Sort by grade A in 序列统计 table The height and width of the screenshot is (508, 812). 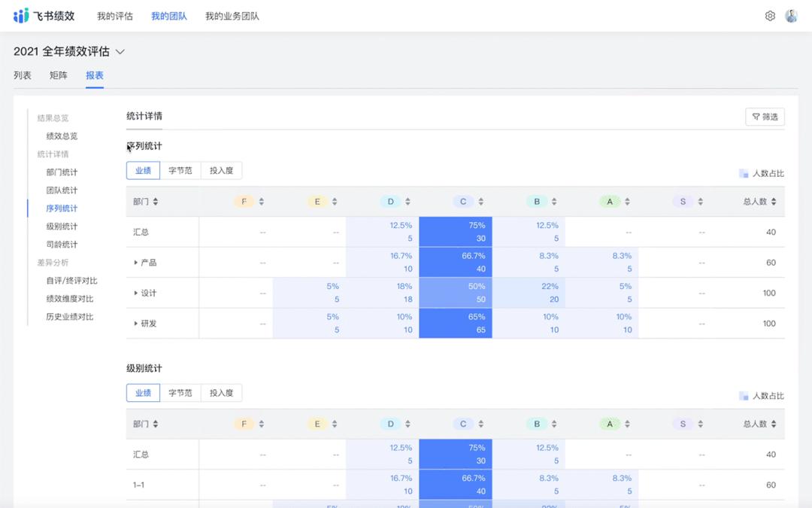click(627, 202)
